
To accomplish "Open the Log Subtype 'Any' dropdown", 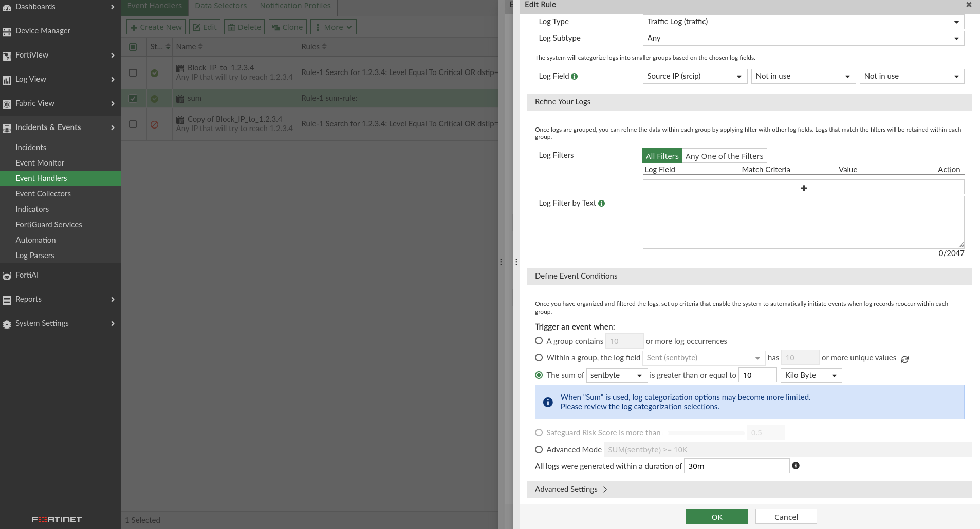I will point(803,38).
